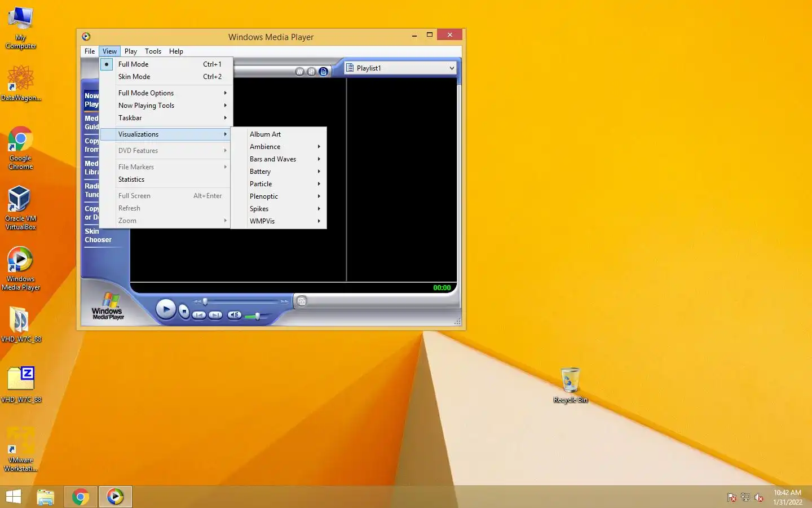Click the seek bar thumb
Image resolution: width=812 pixels, height=508 pixels.
click(x=205, y=301)
